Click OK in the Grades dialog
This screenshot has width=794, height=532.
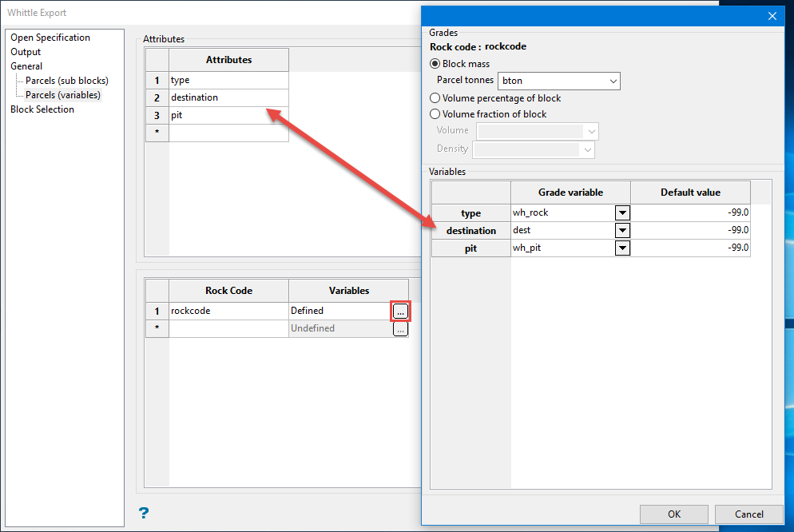click(674, 514)
